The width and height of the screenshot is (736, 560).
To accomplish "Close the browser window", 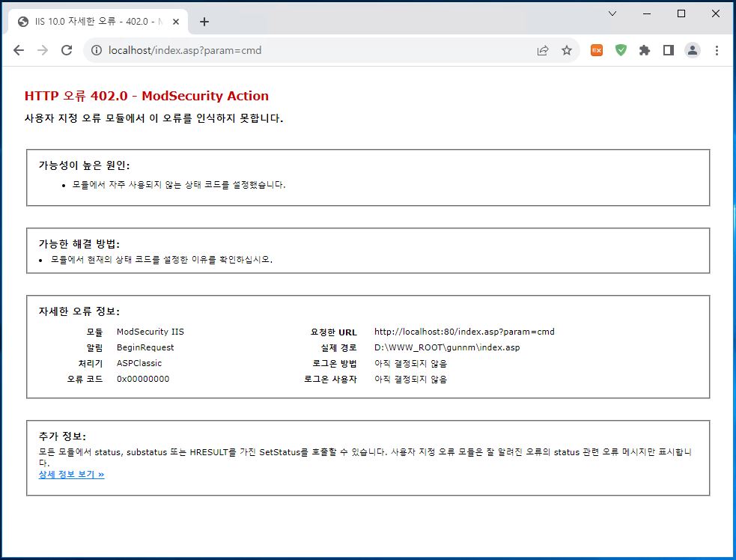I will pyautogui.click(x=715, y=13).
